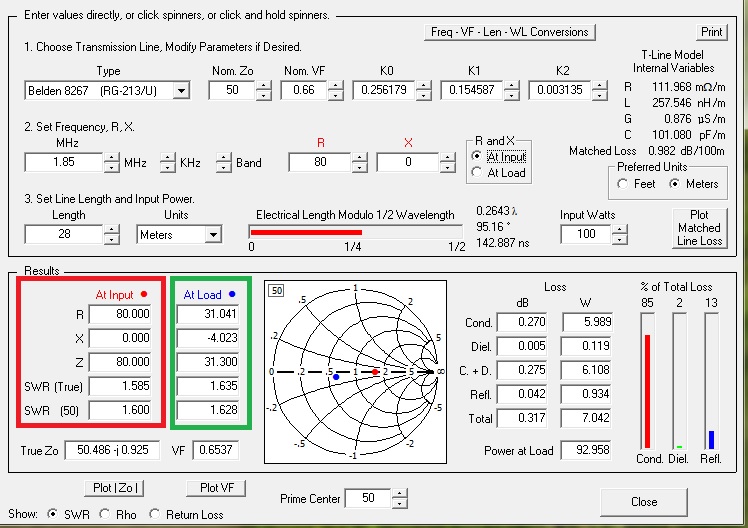
Task: Click the Matched Loss value 0.982 dB/100m
Action: [686, 151]
